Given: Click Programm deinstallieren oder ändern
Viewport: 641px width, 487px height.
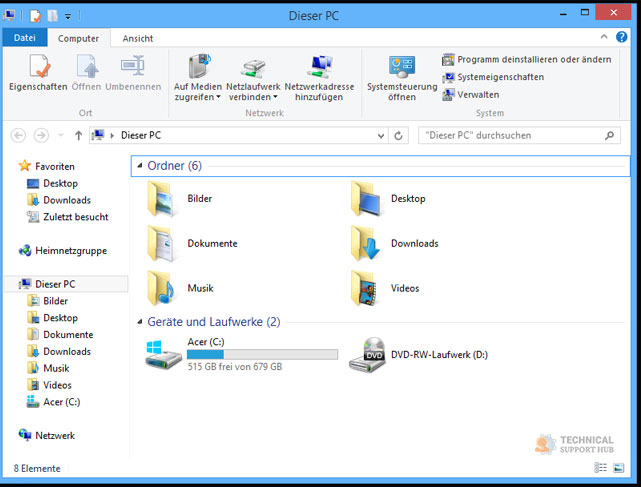Looking at the screenshot, I should (527, 60).
